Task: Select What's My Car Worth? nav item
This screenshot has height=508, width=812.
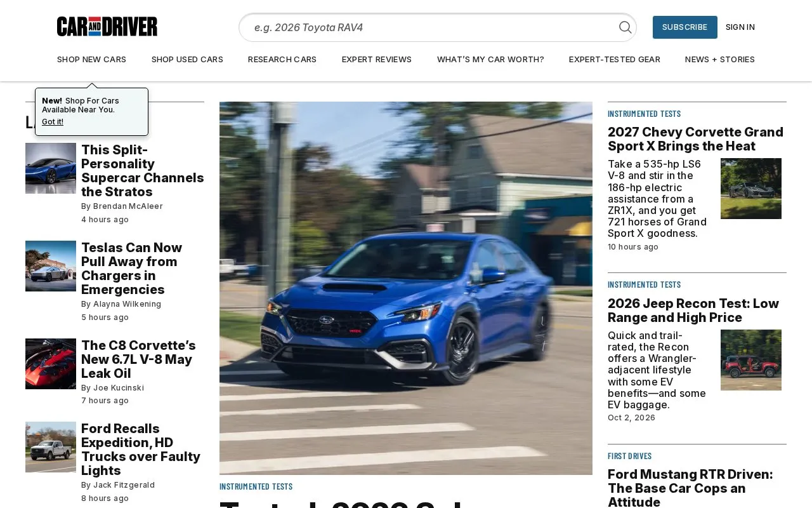Action: pos(490,60)
